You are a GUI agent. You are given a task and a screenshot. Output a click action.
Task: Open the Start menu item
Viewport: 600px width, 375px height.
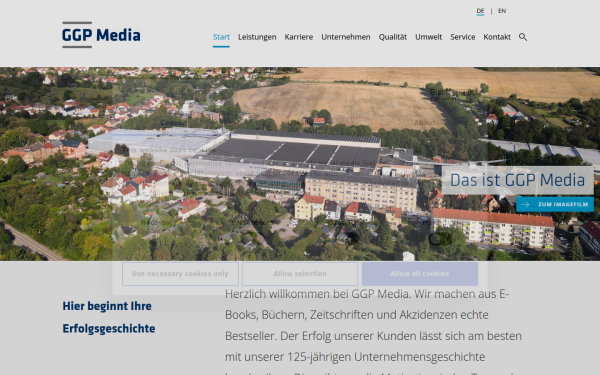click(221, 37)
